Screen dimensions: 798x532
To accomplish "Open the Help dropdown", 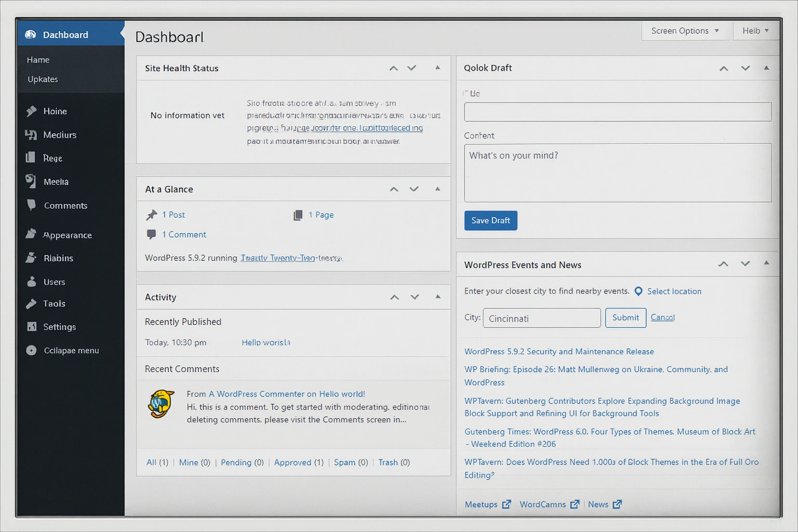I will point(754,31).
